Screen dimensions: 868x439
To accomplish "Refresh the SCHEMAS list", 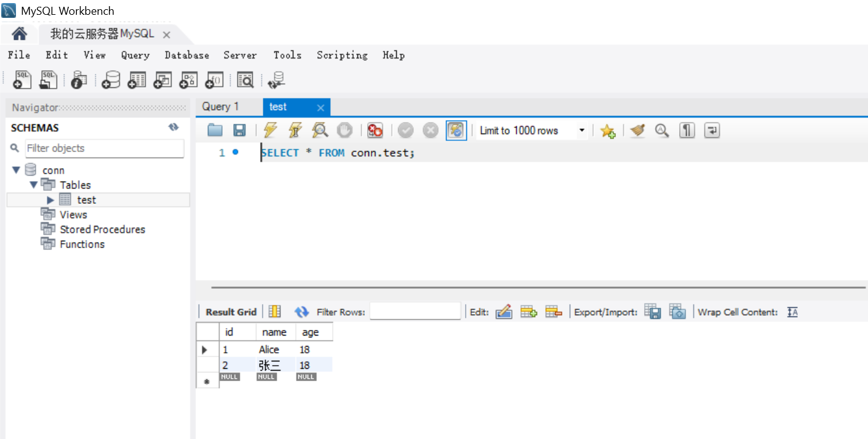I will pyautogui.click(x=173, y=127).
